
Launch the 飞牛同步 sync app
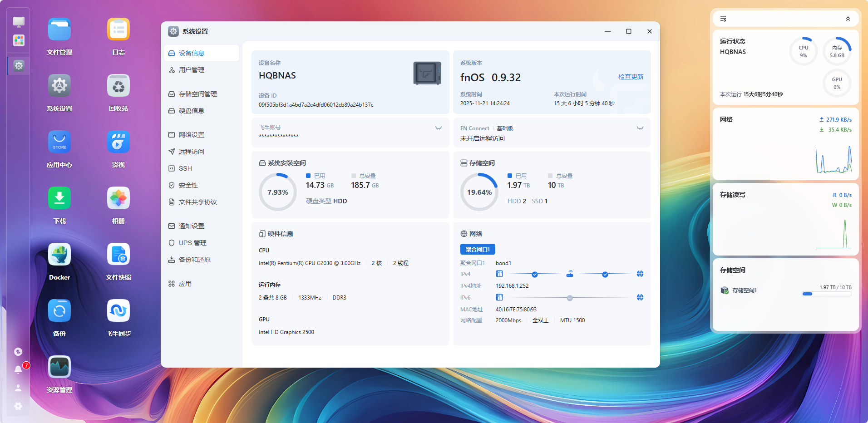tap(118, 311)
